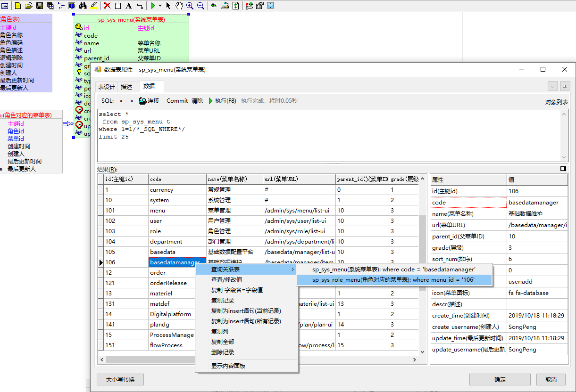
Task: Click previous SQL '<' button
Action: click(121, 101)
